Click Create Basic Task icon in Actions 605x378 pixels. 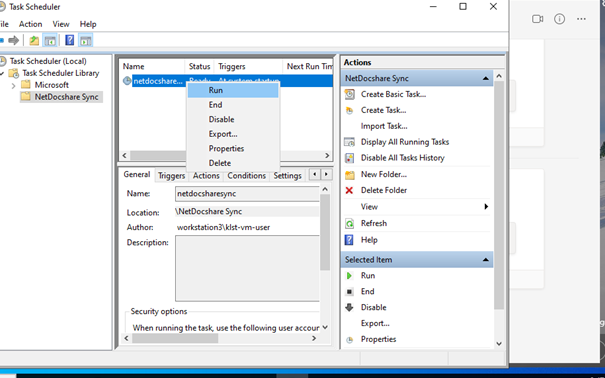349,94
